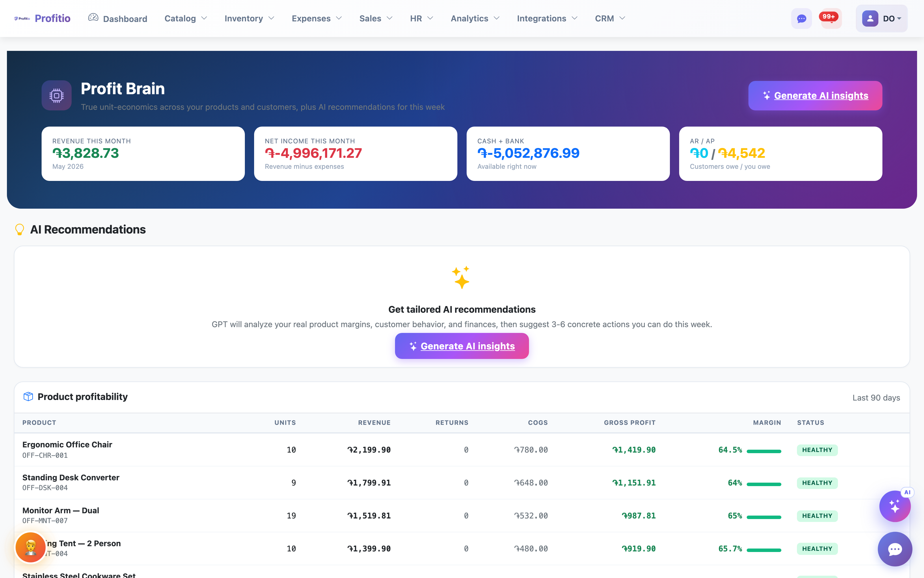This screenshot has width=924, height=578.
Task: Click the GROSS PROFIT column header
Action: 629,423
